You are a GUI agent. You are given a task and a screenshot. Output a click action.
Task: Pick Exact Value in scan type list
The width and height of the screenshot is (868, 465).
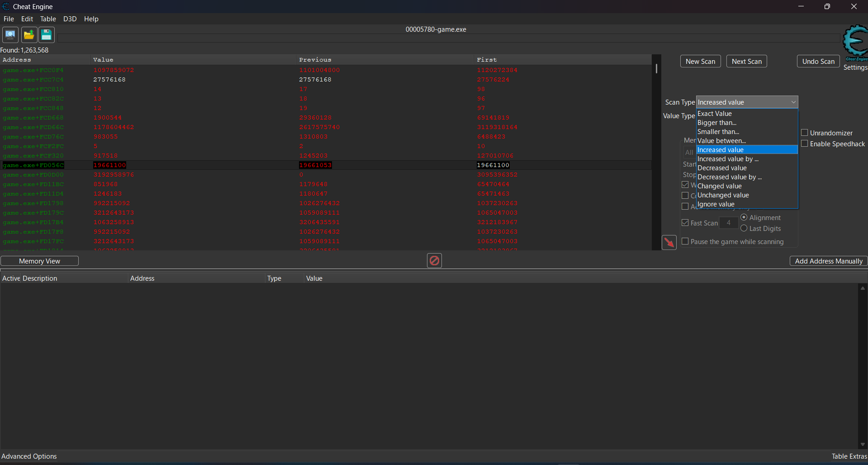pyautogui.click(x=715, y=114)
